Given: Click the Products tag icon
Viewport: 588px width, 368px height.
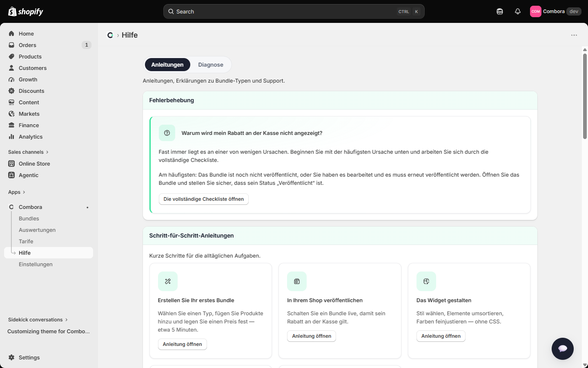Looking at the screenshot, I should point(11,56).
